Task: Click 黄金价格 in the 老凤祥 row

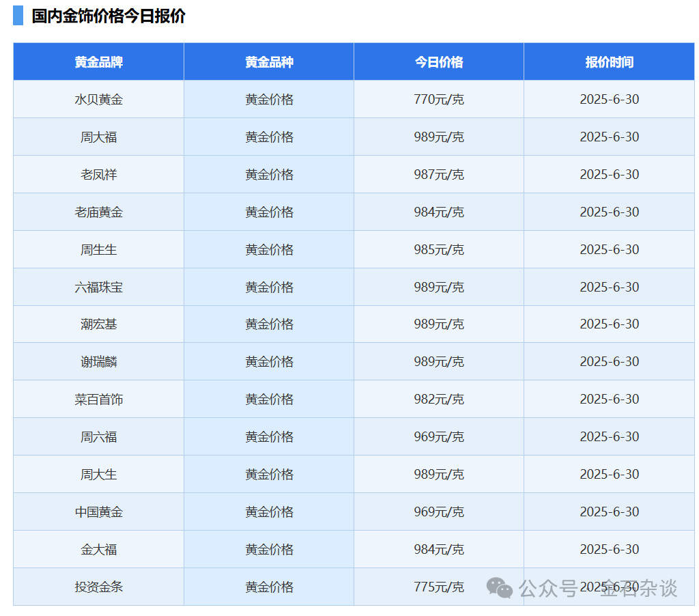Action: (269, 174)
